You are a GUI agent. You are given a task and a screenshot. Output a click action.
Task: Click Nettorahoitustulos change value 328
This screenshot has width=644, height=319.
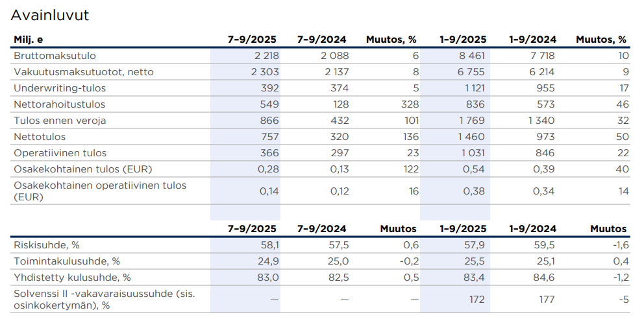point(408,104)
